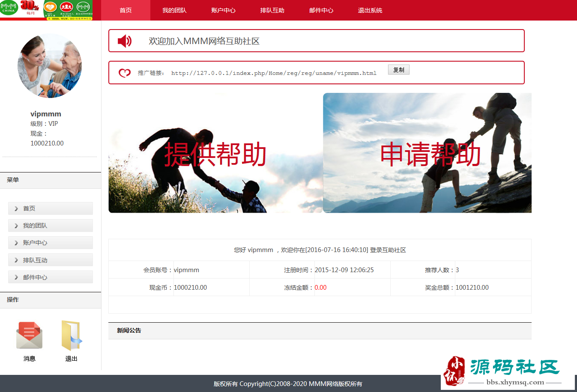This screenshot has height=392, width=577.
Task: Open 邮件中心 in the top navigation bar
Action: coord(321,10)
